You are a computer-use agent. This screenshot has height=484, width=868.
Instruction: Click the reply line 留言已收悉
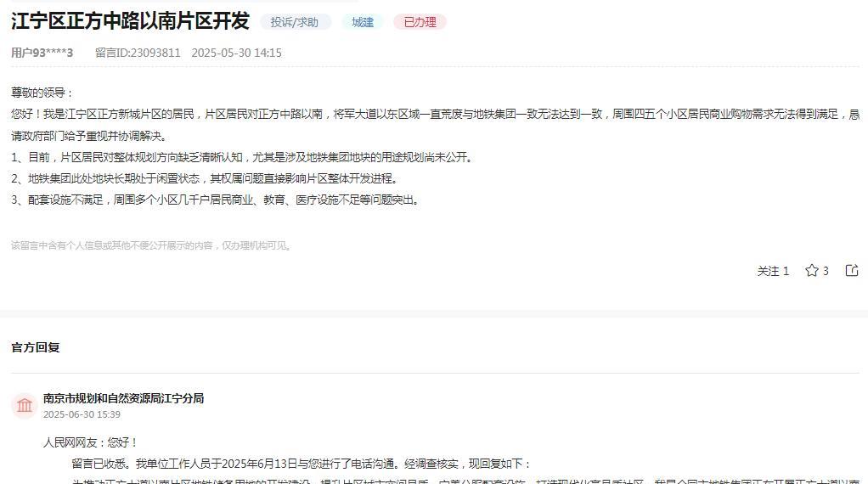(302, 464)
